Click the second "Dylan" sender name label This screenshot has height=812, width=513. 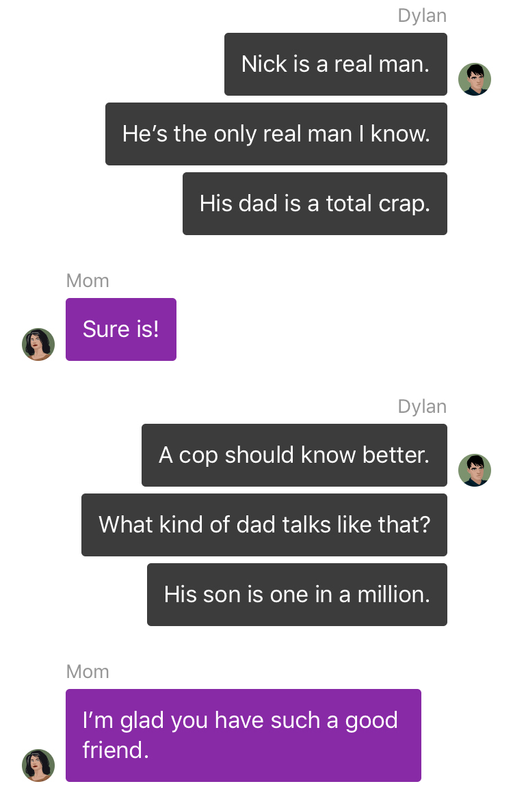pos(422,407)
